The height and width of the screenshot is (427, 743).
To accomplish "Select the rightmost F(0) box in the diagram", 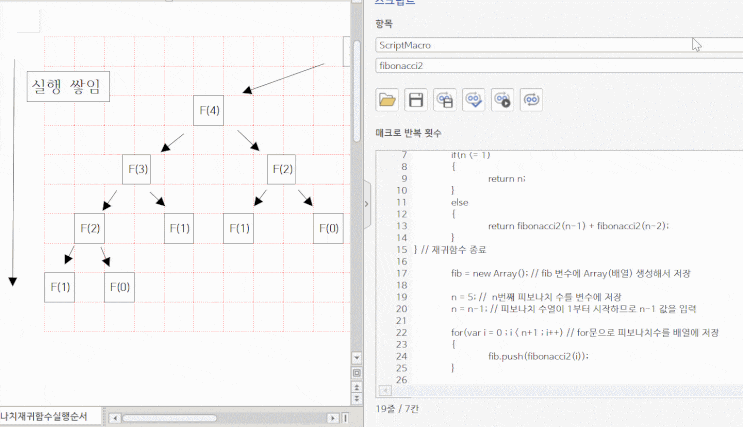I will (328, 228).
